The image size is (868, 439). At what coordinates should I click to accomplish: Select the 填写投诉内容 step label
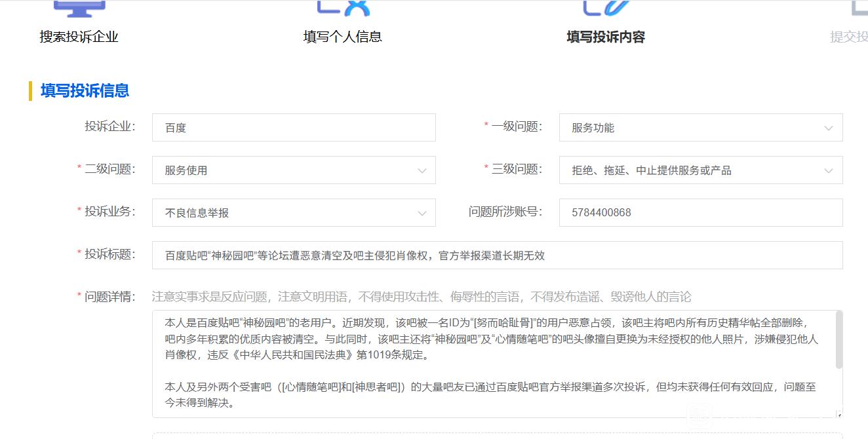click(606, 37)
